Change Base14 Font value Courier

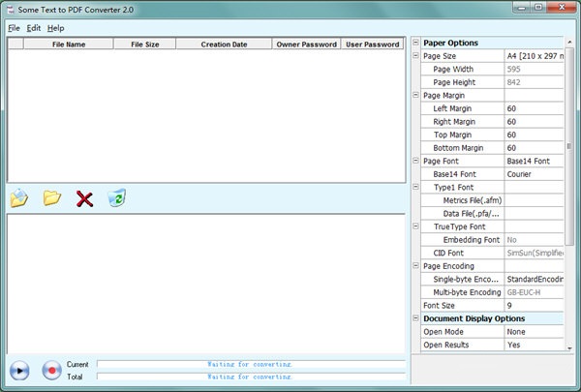coord(534,174)
